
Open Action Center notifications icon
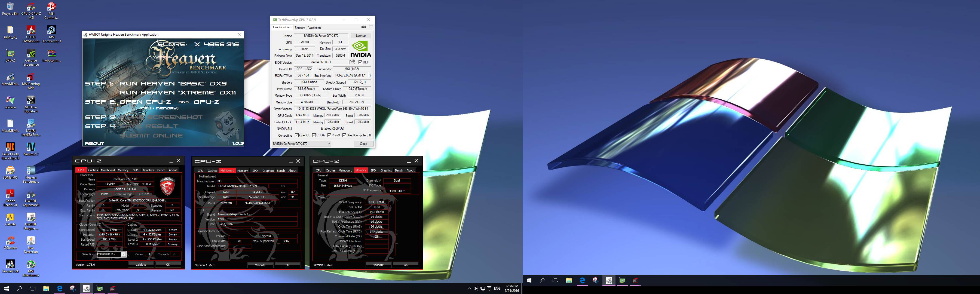coord(489,289)
